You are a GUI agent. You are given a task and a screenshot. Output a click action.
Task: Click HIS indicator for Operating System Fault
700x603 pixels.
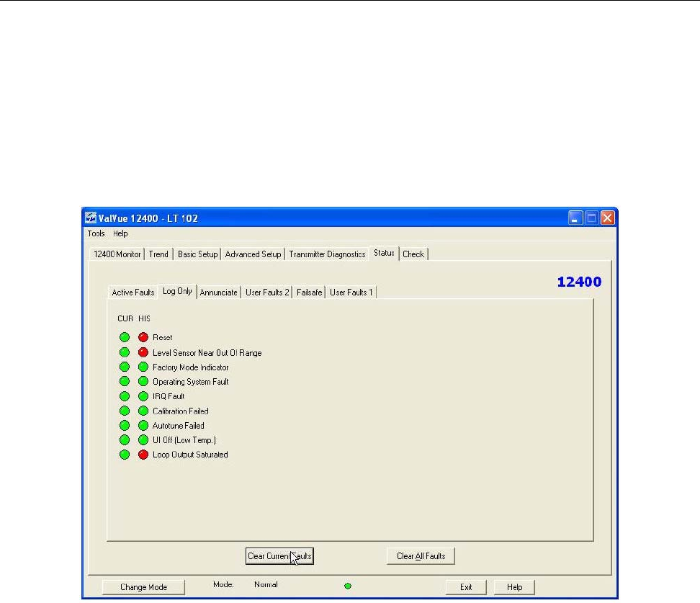point(143,381)
